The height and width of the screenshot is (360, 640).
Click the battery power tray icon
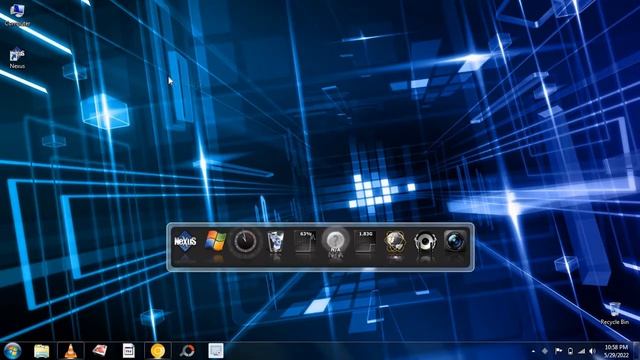[570, 351]
